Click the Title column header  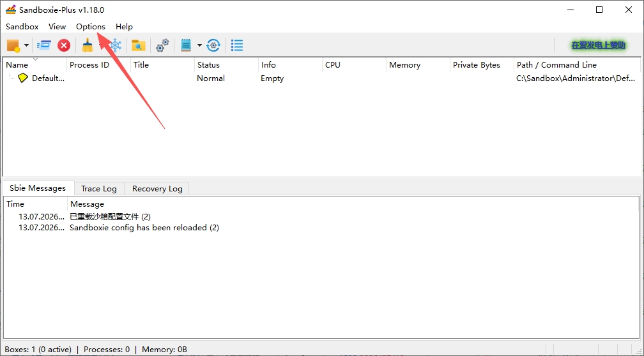click(x=163, y=65)
